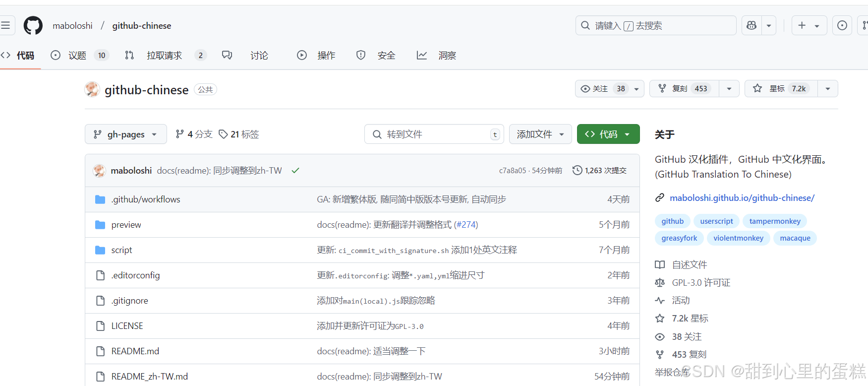Go to the GitHub homepage logo
The image size is (868, 386).
click(33, 25)
